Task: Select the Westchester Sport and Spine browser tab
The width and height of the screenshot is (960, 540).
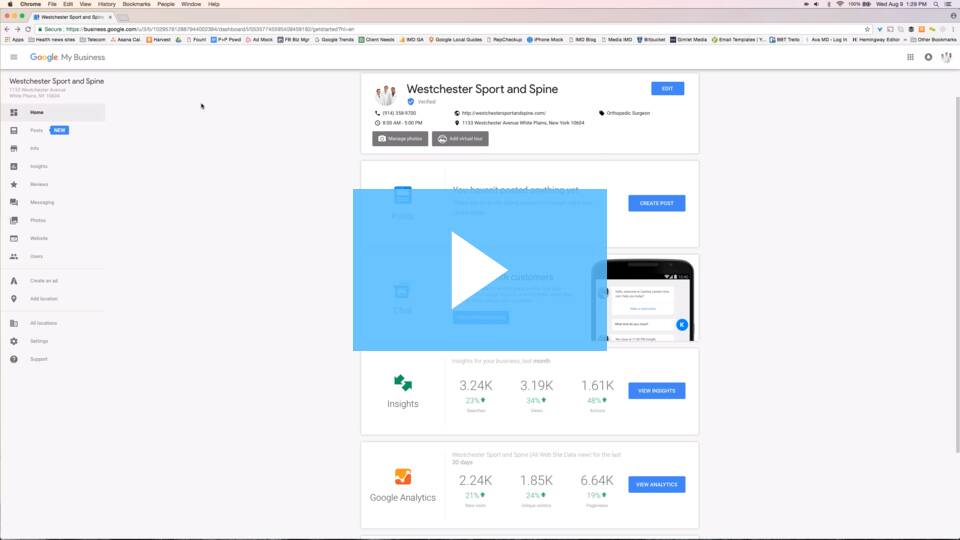Action: coord(72,17)
